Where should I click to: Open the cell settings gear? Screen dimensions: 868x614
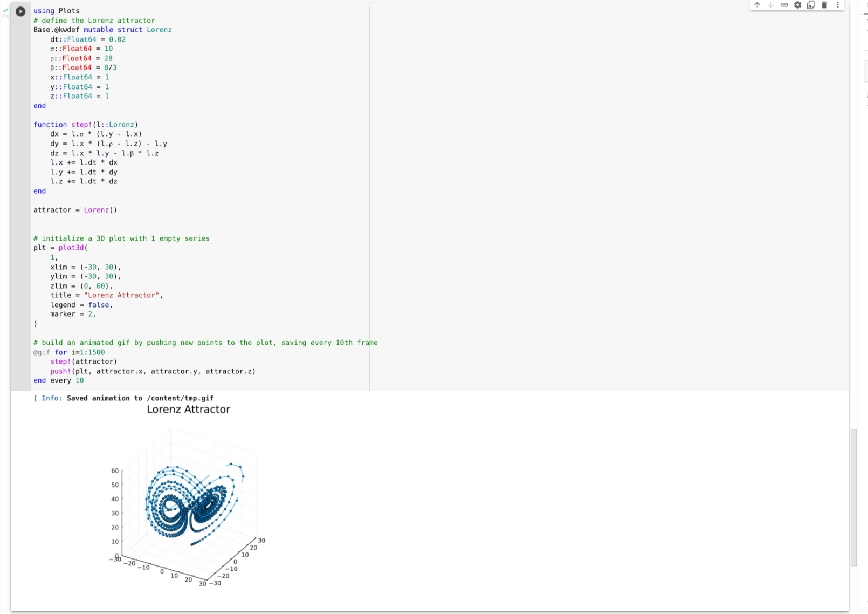click(797, 5)
